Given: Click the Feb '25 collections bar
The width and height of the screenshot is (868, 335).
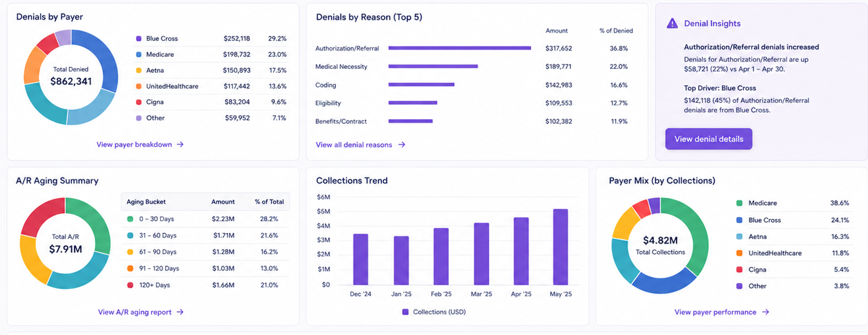Looking at the screenshot, I should coord(441,256).
